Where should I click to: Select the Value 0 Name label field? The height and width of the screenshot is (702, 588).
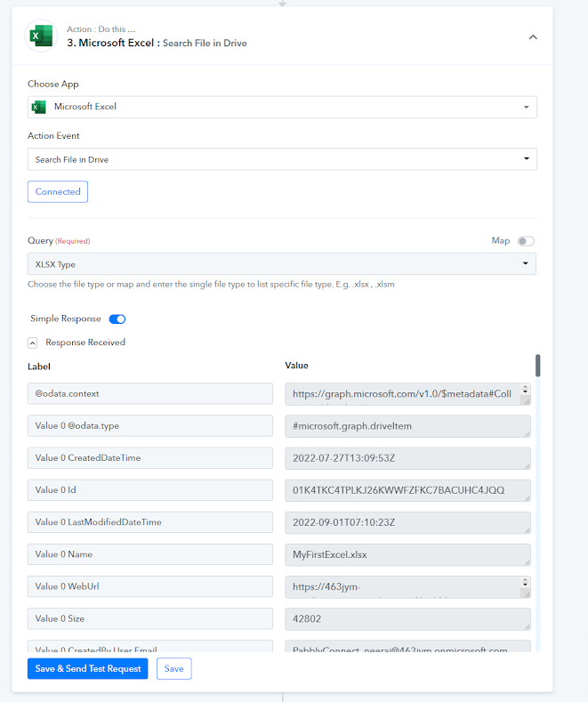click(x=150, y=554)
